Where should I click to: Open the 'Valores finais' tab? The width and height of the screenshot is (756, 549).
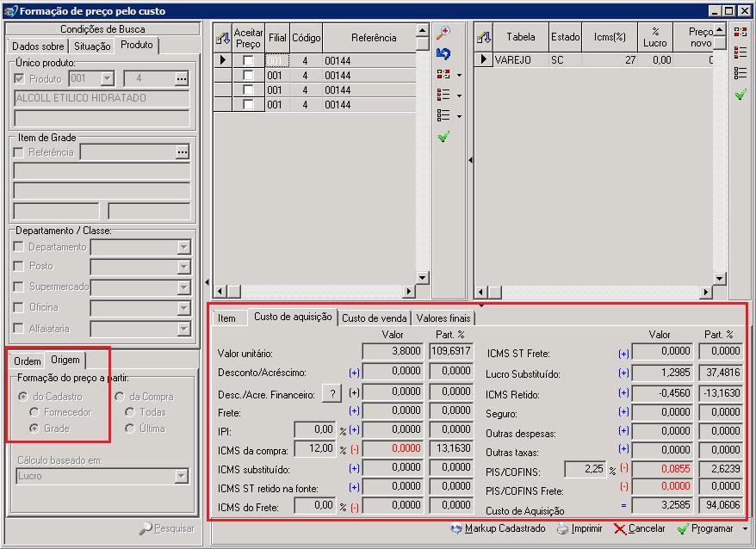(x=443, y=318)
